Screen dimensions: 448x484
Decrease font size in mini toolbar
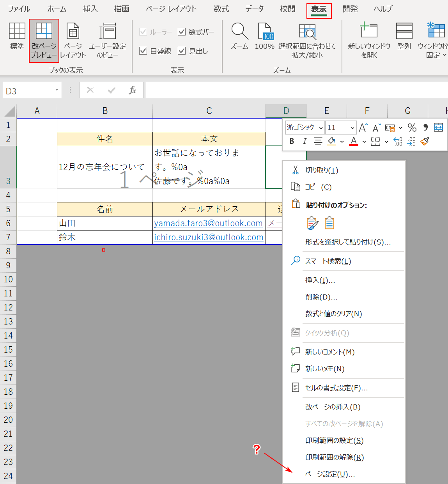(377, 128)
